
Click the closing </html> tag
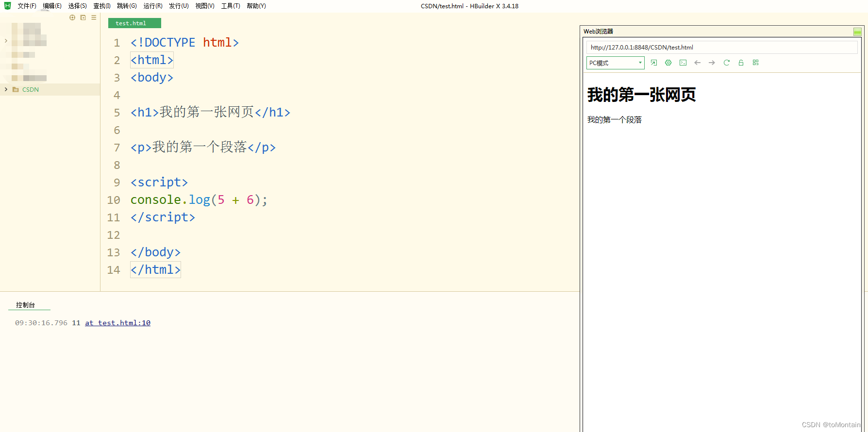(x=156, y=270)
